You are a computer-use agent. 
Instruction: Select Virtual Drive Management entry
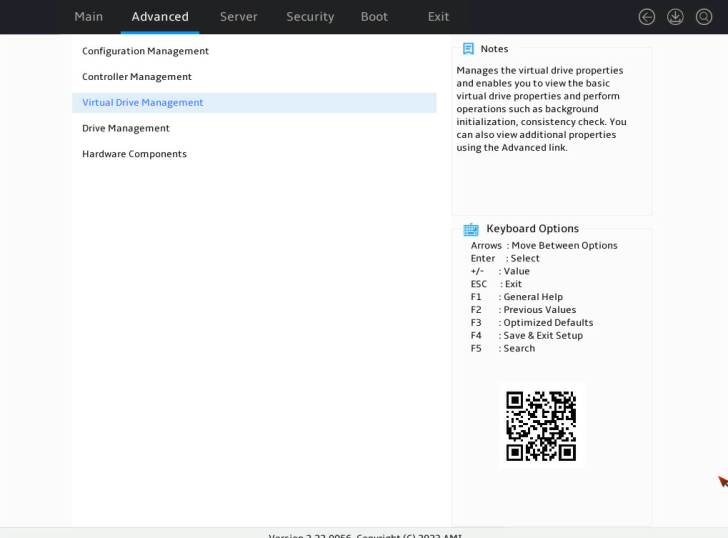pos(254,103)
